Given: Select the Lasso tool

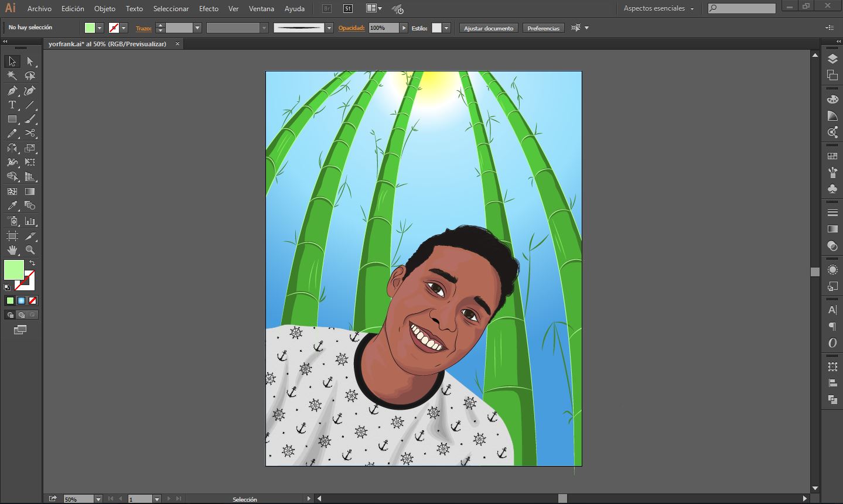Looking at the screenshot, I should (30, 76).
